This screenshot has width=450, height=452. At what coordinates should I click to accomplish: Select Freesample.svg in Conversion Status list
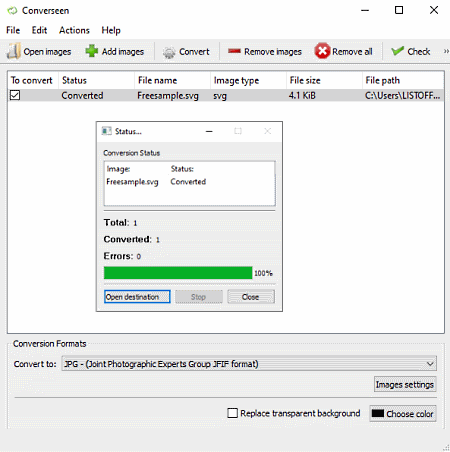pos(132,182)
